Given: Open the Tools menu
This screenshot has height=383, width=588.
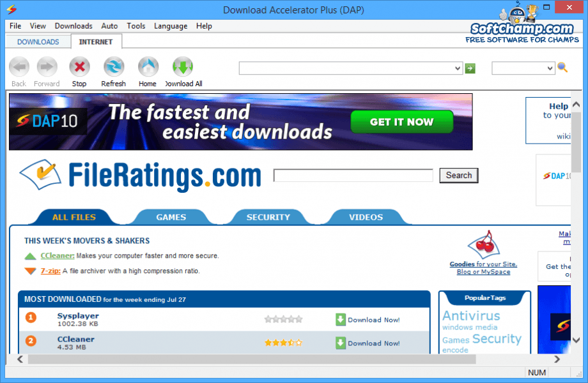Looking at the screenshot, I should point(135,26).
